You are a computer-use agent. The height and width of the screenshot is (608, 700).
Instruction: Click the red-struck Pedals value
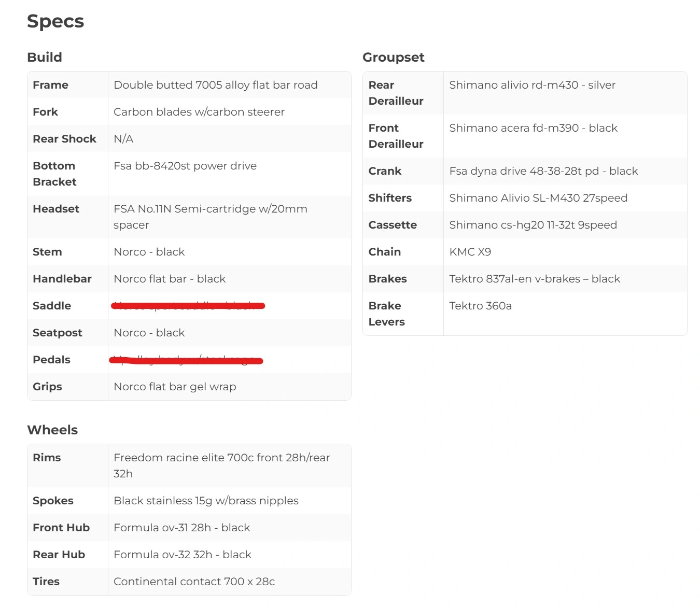[186, 360]
